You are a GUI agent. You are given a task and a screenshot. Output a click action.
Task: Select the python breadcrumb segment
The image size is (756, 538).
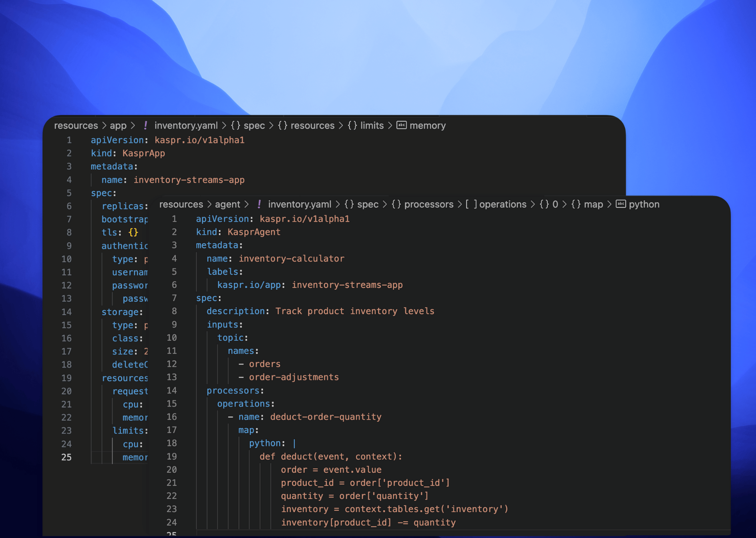coord(644,205)
